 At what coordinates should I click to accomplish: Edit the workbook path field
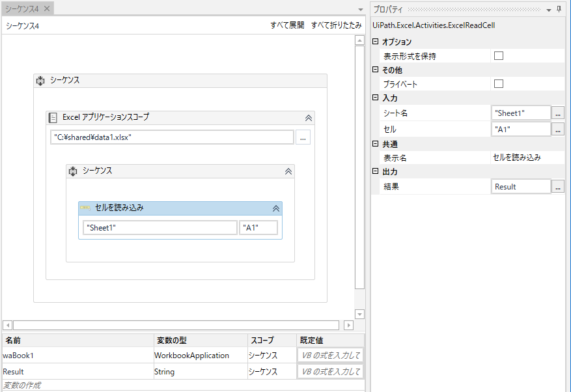click(x=172, y=137)
